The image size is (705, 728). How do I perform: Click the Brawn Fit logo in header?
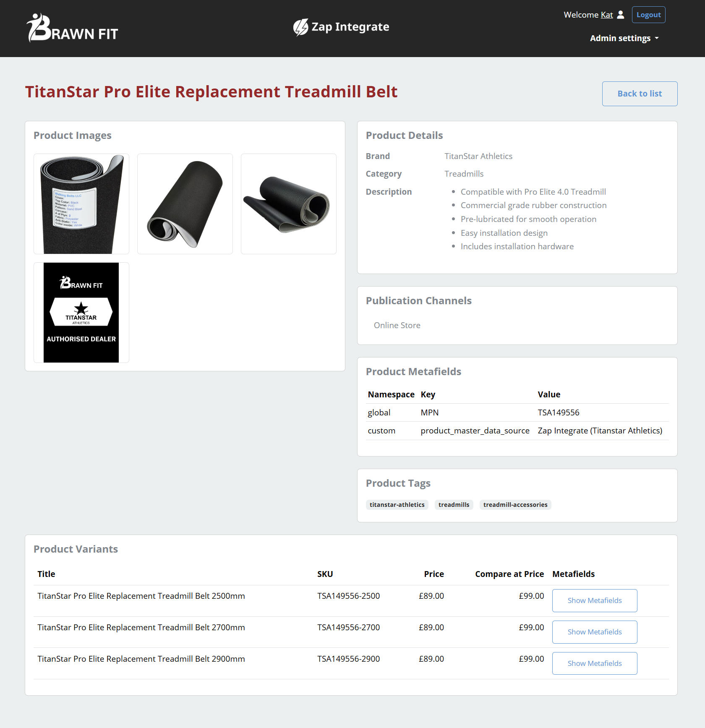72,28
